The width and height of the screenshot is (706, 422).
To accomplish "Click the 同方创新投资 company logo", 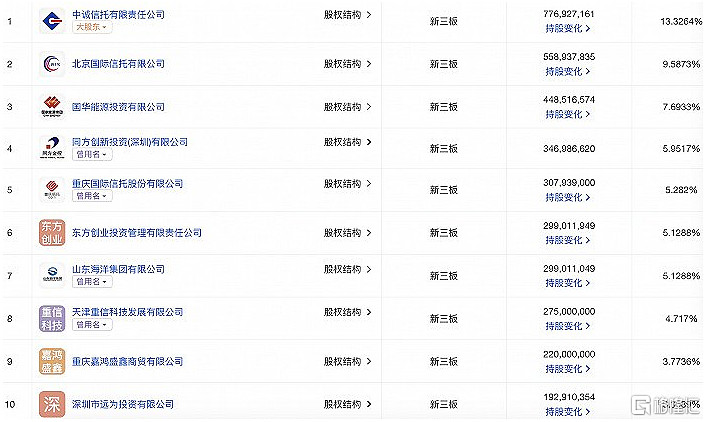I will point(52,148).
